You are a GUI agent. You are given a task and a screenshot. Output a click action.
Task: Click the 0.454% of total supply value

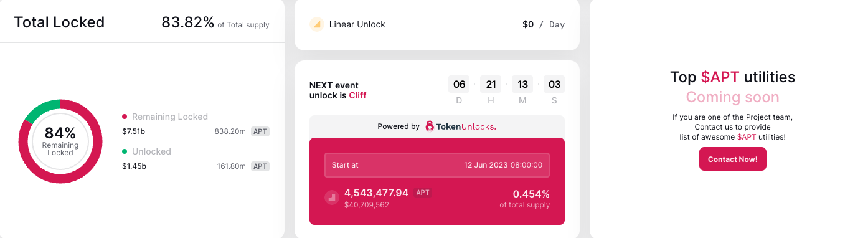tap(531, 194)
